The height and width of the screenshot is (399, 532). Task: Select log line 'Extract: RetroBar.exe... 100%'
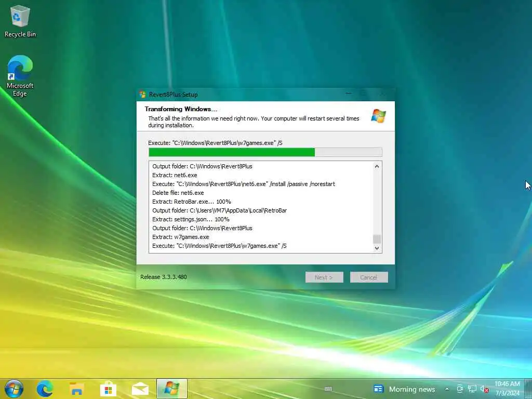192,202
